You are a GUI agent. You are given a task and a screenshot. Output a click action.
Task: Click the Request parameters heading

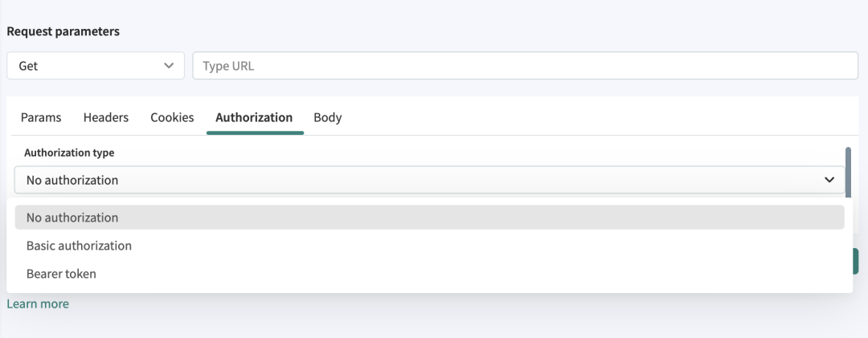tap(63, 32)
